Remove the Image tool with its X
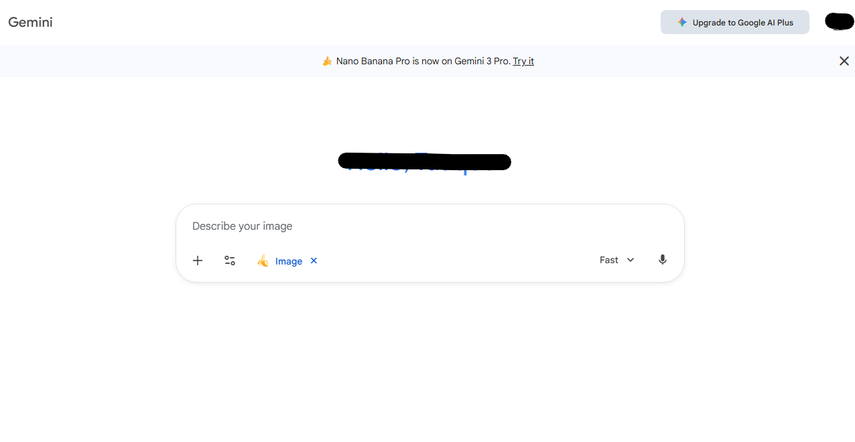 [314, 261]
